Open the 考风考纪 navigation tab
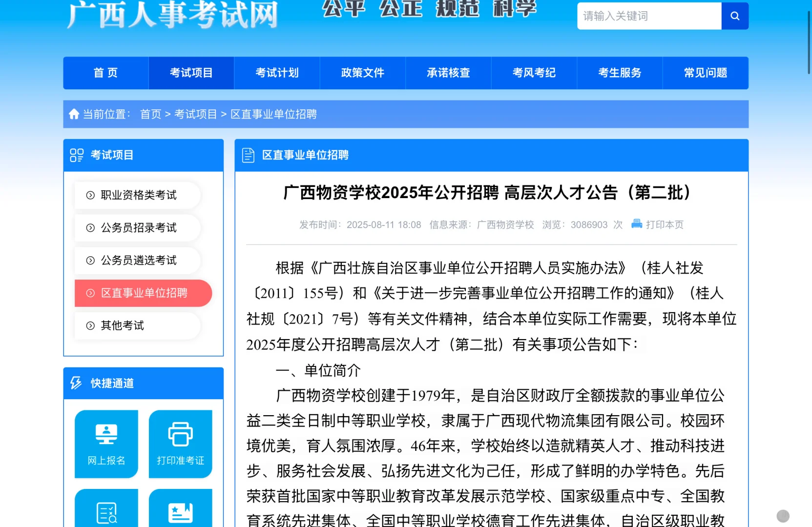Screen dimensions: 812x527 [x=534, y=73]
